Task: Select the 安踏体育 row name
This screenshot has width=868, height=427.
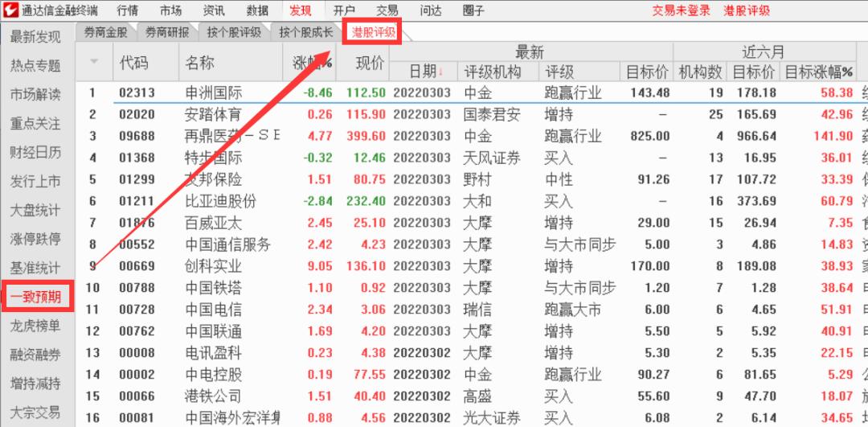Action: coord(213,115)
